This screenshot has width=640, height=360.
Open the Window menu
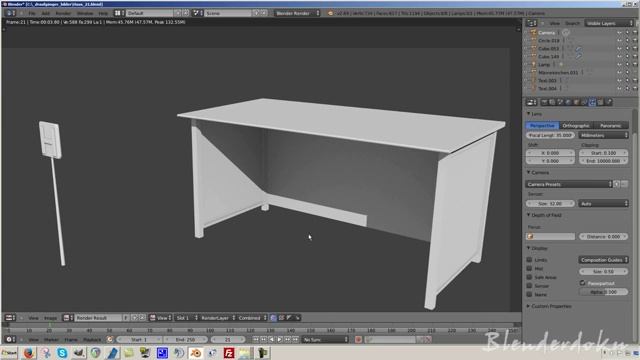tap(85, 13)
